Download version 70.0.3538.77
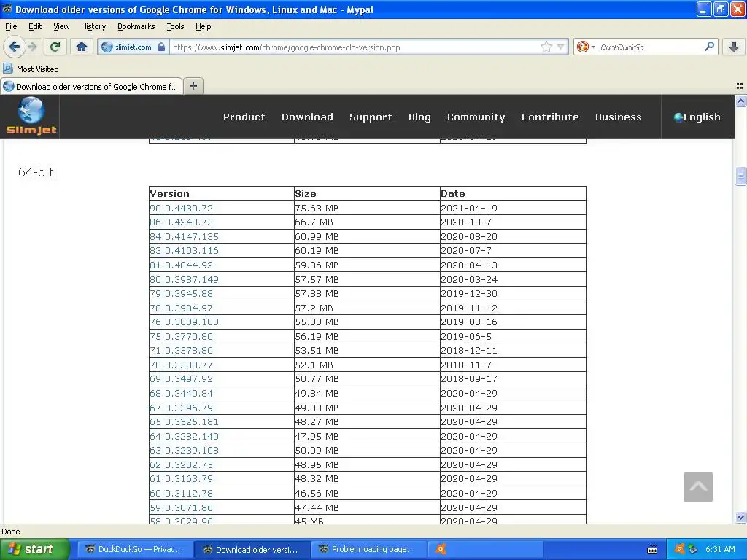747x560 pixels. 181,365
